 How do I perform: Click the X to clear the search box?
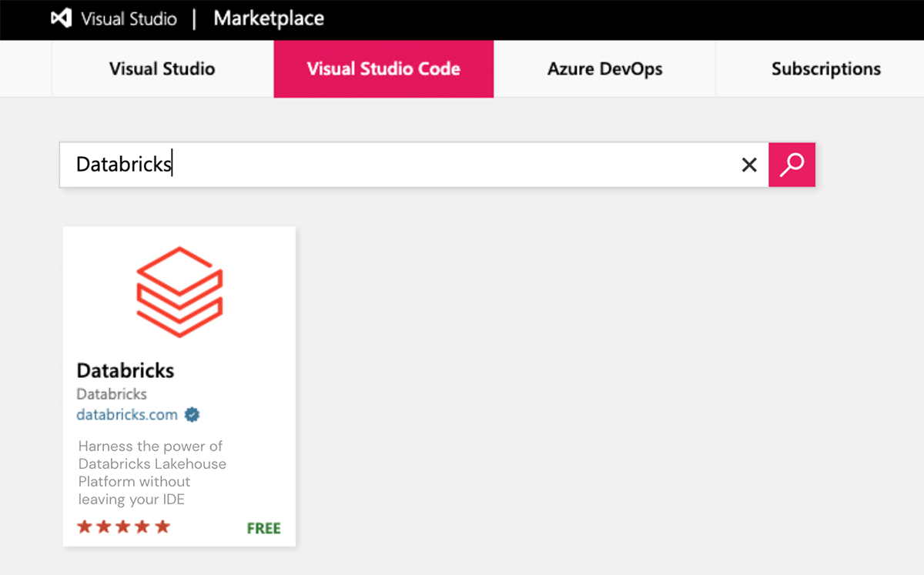click(748, 164)
